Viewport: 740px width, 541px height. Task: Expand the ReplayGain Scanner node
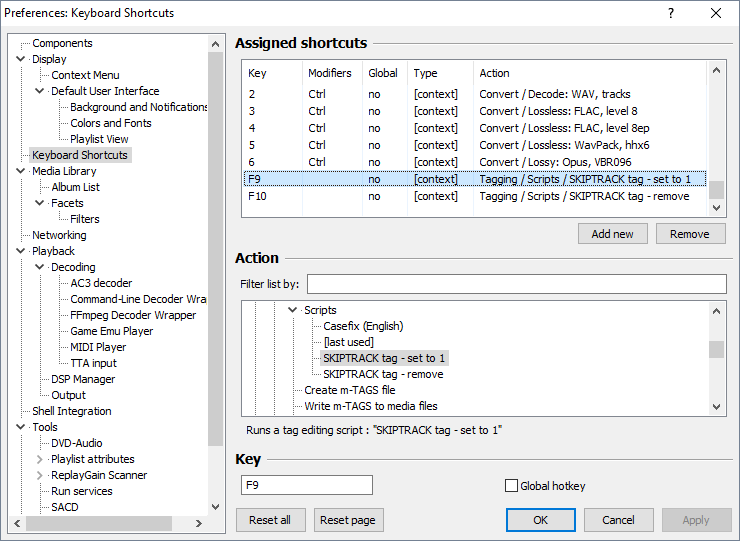click(x=40, y=475)
